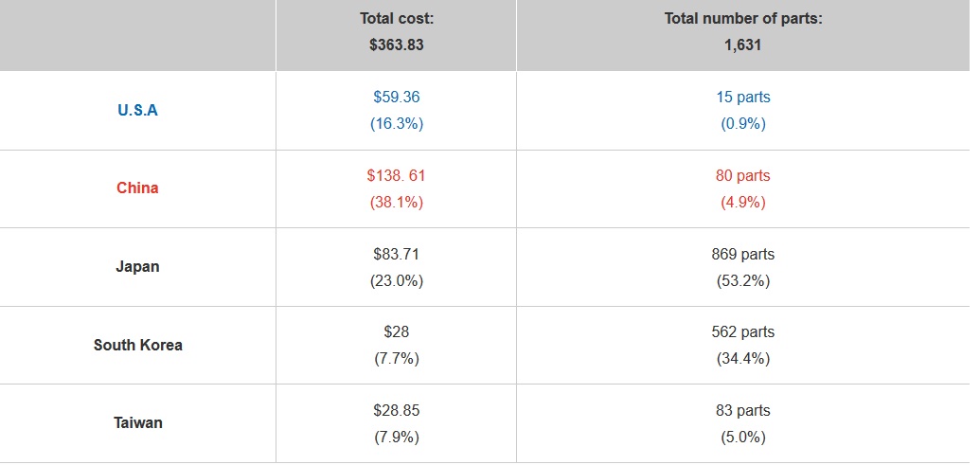This screenshot has height=465, width=980.
Task: Click Japan's $83.71 cost value
Action: point(396,254)
